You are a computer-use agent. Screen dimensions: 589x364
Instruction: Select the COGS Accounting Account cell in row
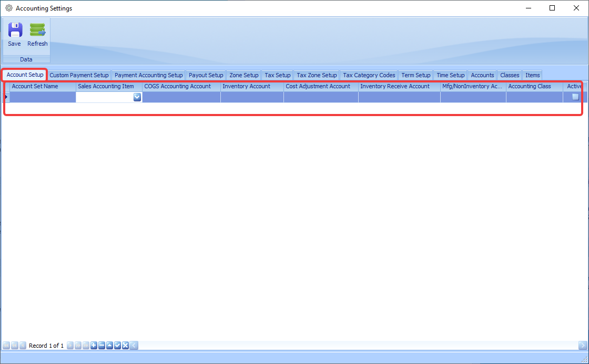pos(181,97)
